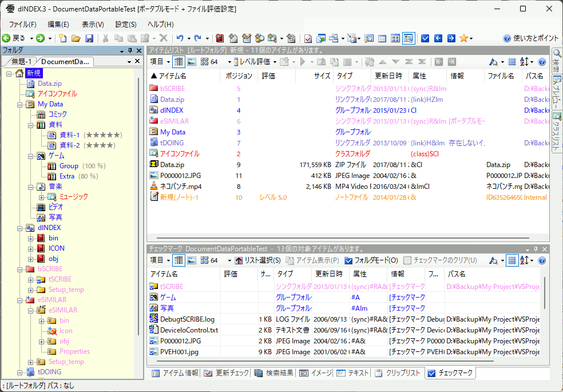Viewport: 563px width, 392px height.
Task: Open the dropdown arrow next to the star icon
Action: [x=471, y=38]
